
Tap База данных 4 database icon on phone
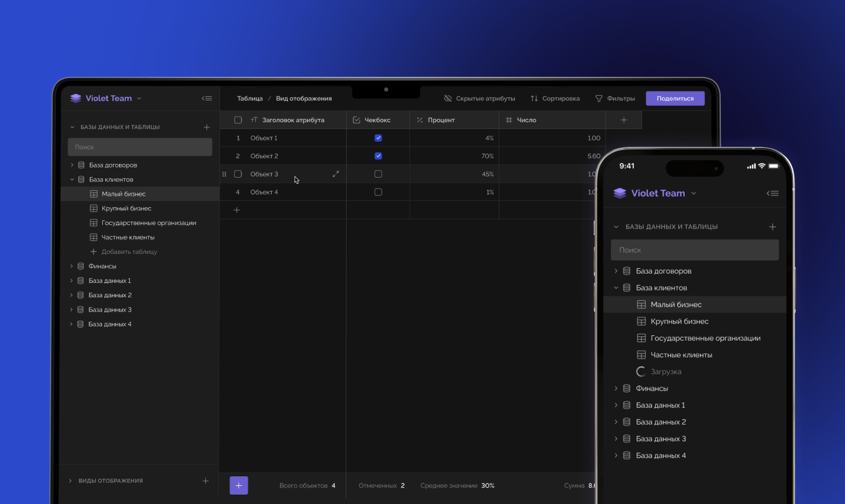[x=627, y=455]
